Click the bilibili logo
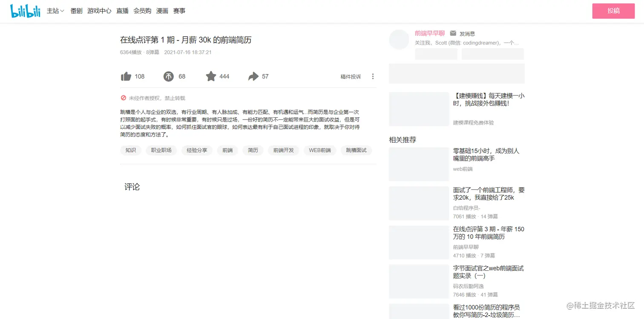Screen dimensions: 644x319 (25, 11)
